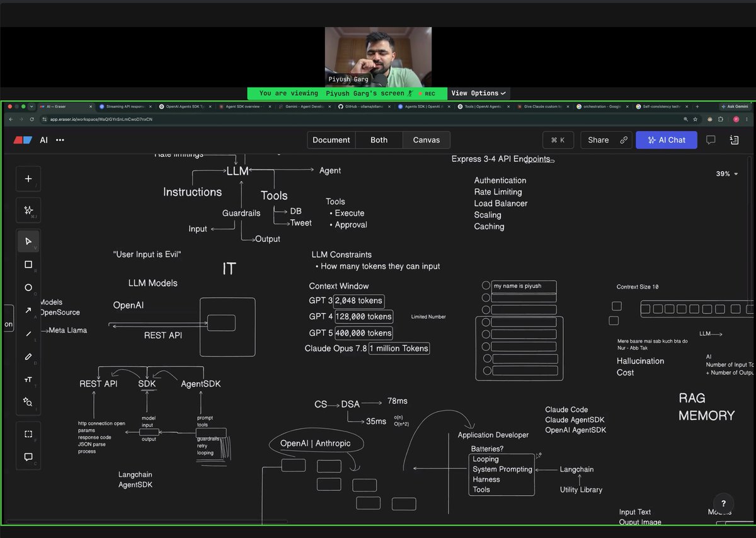Select the Rectangle shape tool
Image resolution: width=756 pixels, height=538 pixels.
click(x=28, y=265)
